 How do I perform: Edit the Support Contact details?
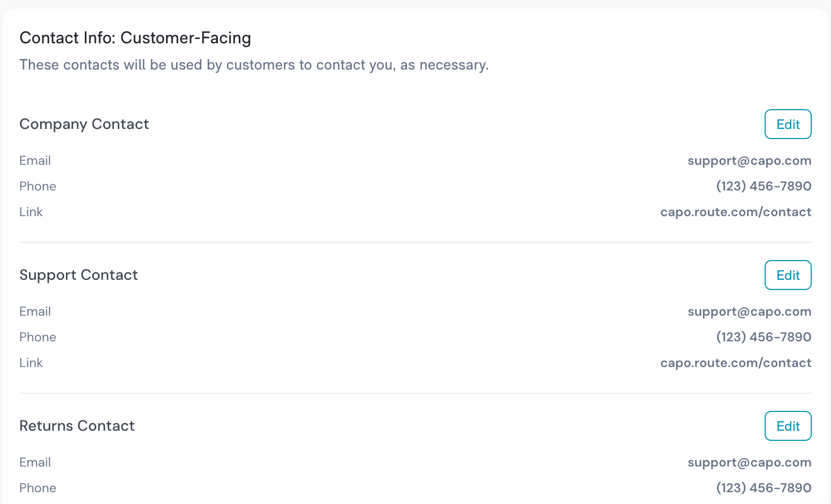tap(788, 275)
